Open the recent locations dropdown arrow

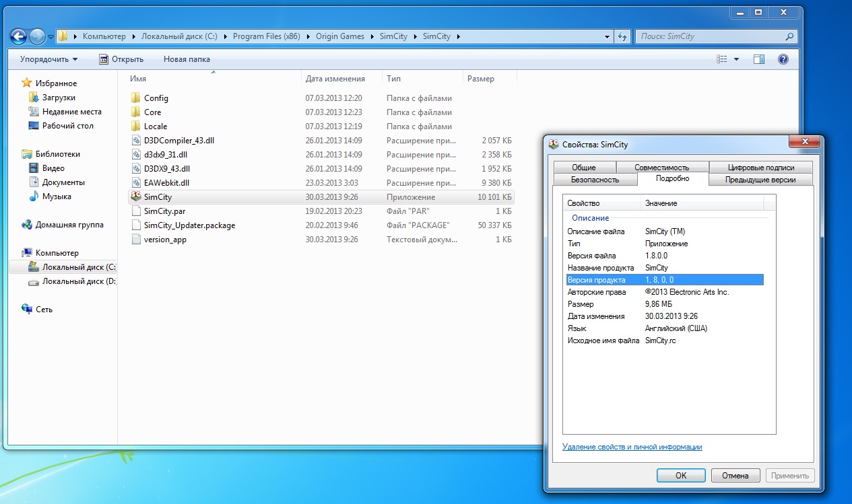click(x=51, y=37)
